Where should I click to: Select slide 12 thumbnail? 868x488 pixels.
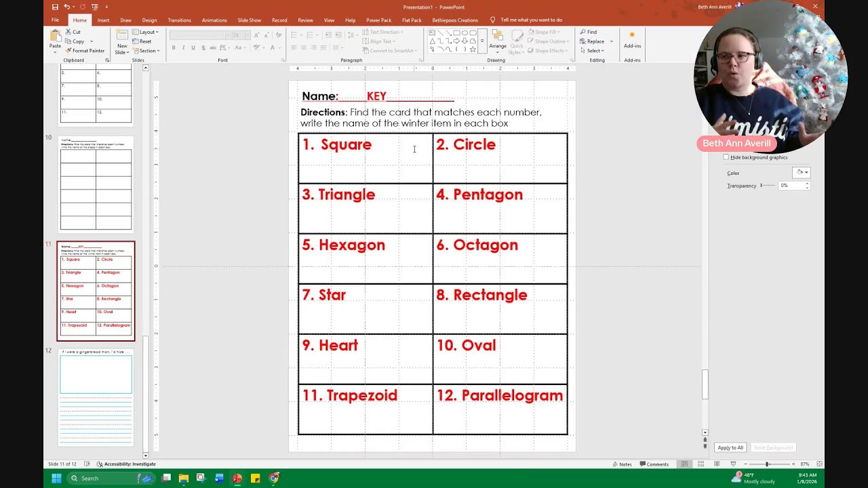96,397
